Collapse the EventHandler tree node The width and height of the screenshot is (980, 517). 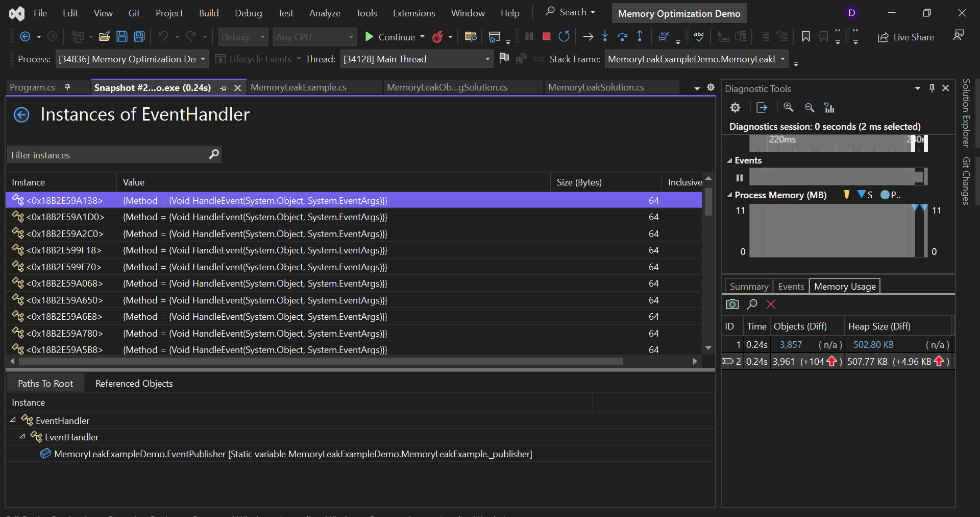(x=12, y=420)
